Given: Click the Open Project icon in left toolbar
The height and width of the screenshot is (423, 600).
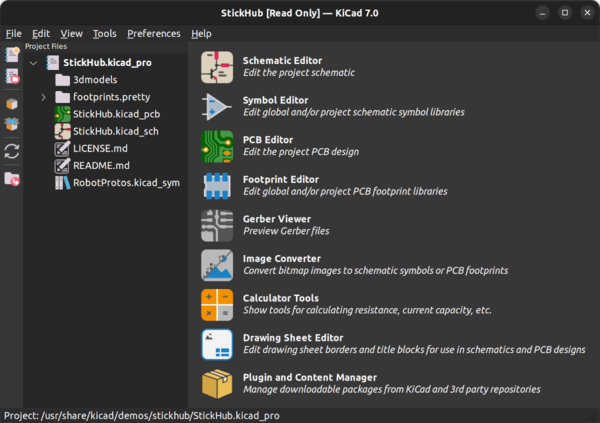Looking at the screenshot, I should tap(12, 77).
